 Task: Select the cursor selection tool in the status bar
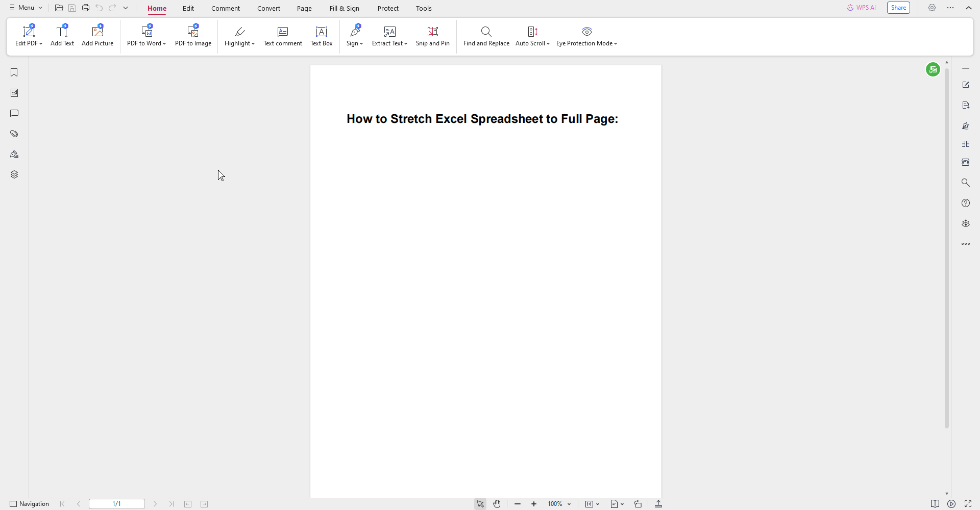point(480,504)
